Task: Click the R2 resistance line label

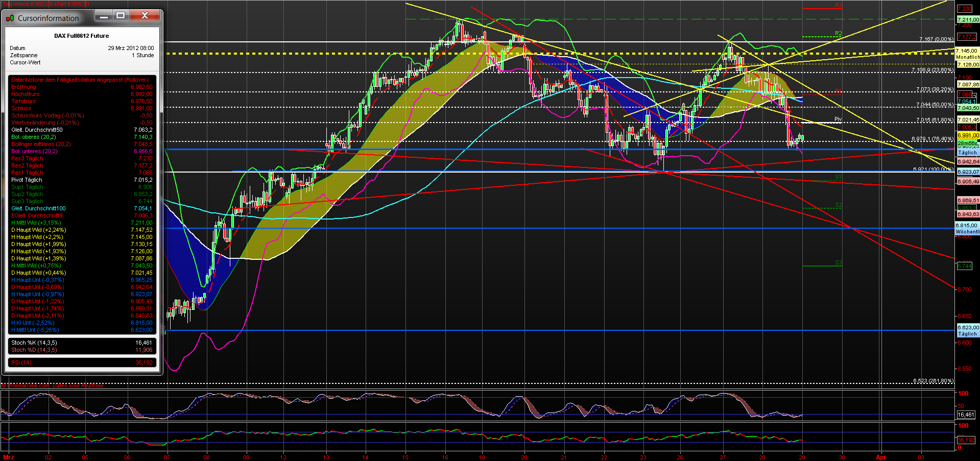Action: tap(838, 34)
